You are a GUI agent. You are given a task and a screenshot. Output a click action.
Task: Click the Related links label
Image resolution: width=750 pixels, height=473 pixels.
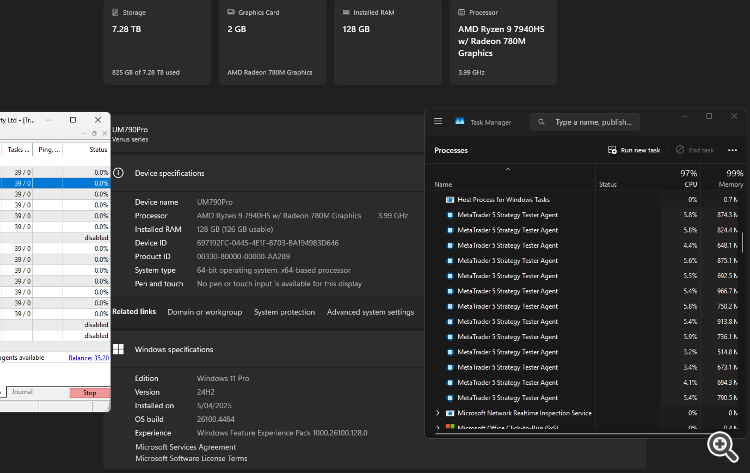[134, 311]
